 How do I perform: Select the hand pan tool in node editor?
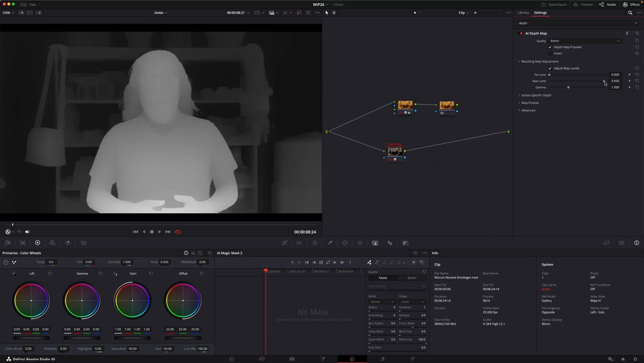334,12
